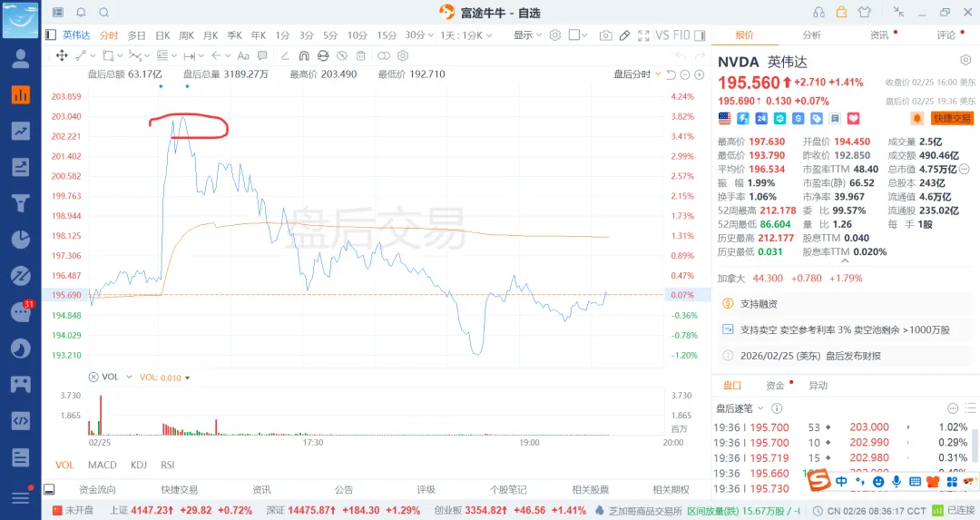
Task: Open 相关股票 in bottom bar
Action: [x=590, y=489]
